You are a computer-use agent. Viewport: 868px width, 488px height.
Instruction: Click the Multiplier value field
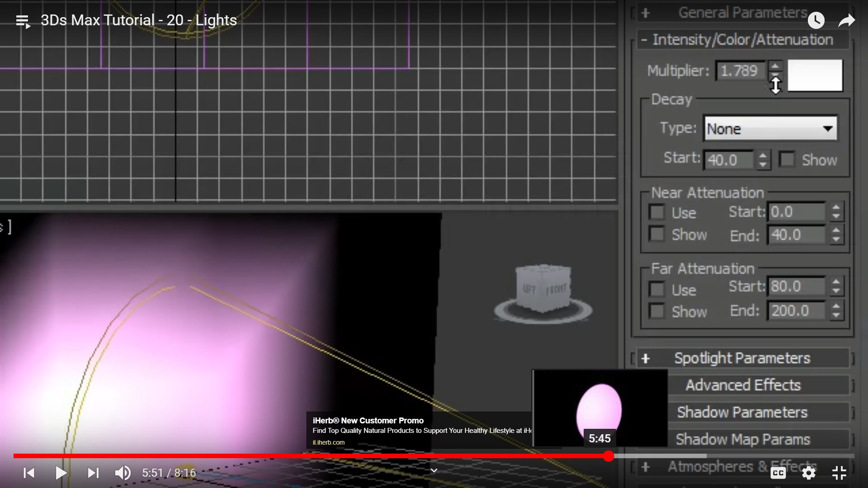point(740,71)
